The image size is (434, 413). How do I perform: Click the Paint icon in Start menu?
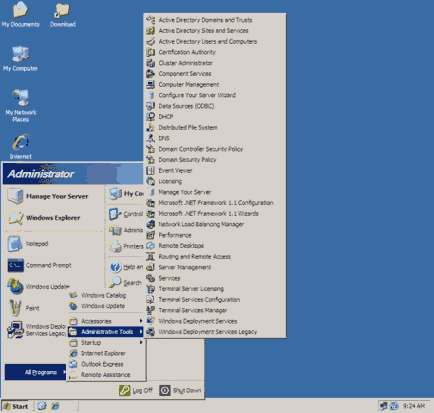tap(15, 308)
